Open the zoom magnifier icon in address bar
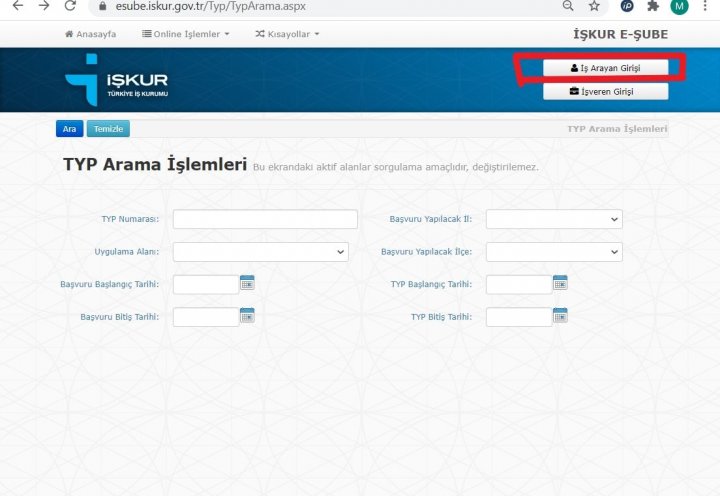720x496 pixels. click(x=568, y=6)
